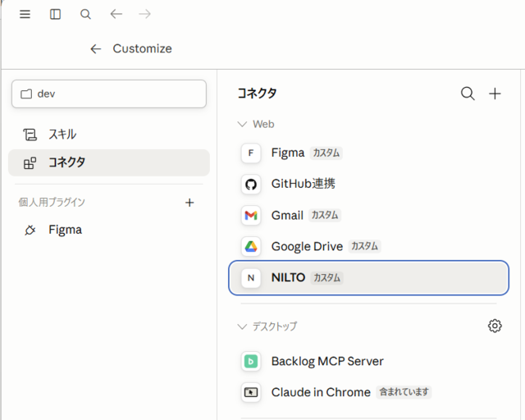Click the NILTO N icon
The height and width of the screenshot is (420, 525).
[251, 277]
